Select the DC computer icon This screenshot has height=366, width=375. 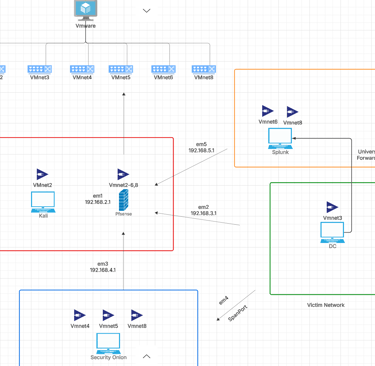coord(332,232)
